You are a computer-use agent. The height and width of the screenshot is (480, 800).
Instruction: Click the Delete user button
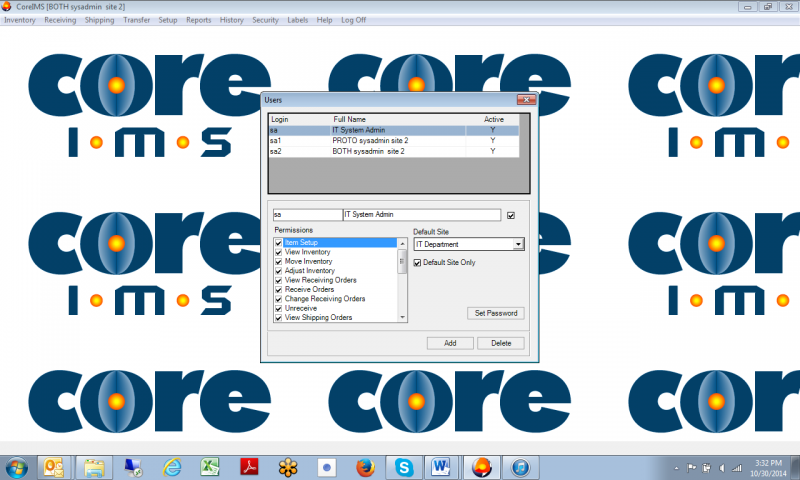point(501,343)
